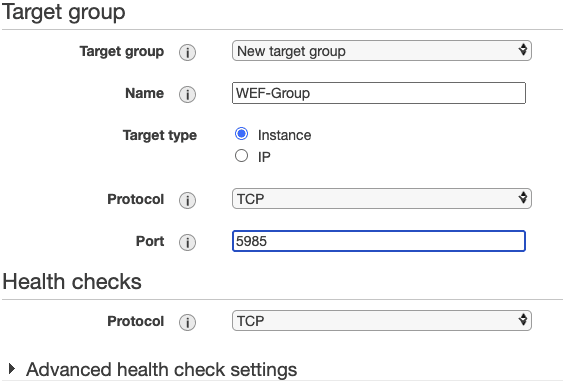This screenshot has width=563, height=391.
Task: Click info icon beside the Port field
Action: [187, 242]
